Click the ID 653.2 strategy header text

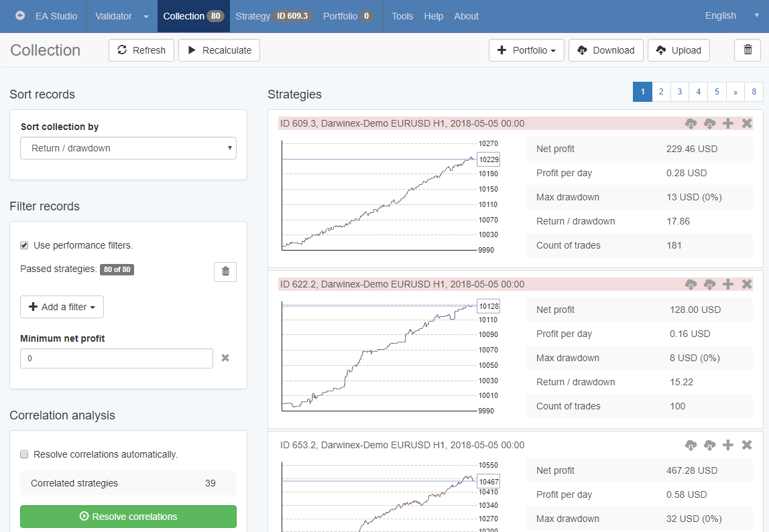[402, 445]
